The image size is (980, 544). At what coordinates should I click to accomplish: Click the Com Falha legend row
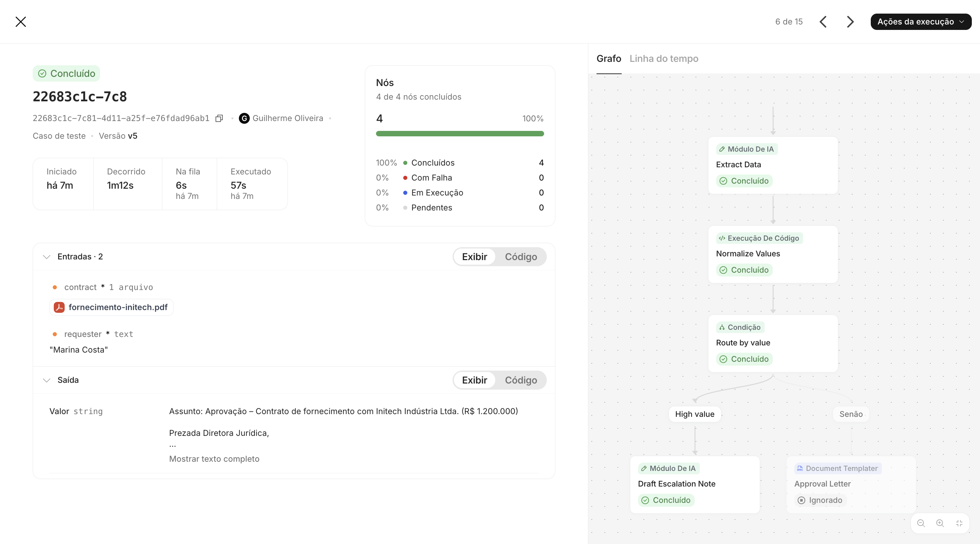click(460, 177)
